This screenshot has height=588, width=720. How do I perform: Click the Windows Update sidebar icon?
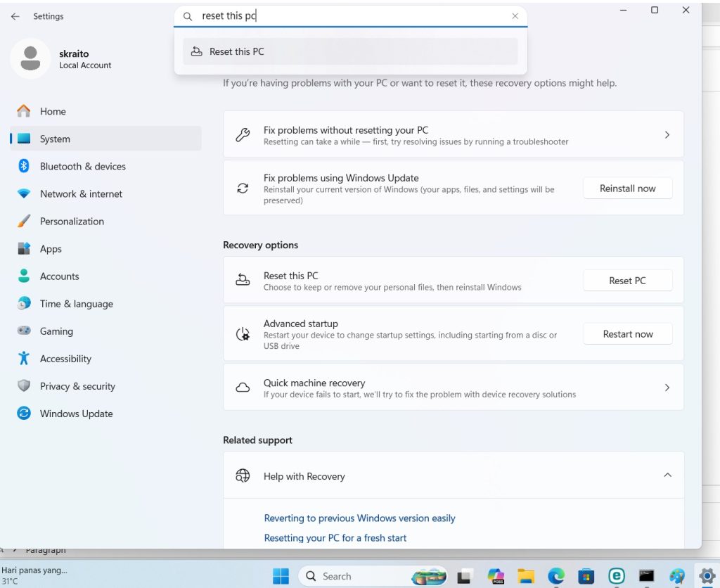click(x=24, y=414)
